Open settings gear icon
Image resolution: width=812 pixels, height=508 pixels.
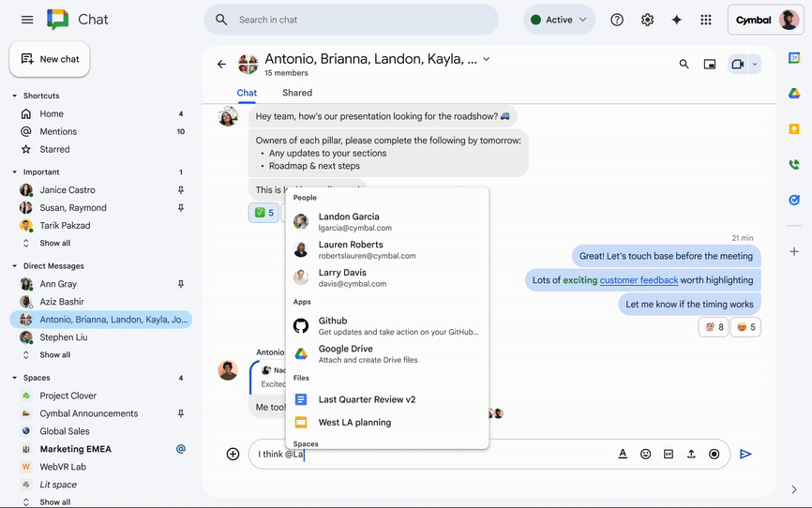(x=647, y=20)
